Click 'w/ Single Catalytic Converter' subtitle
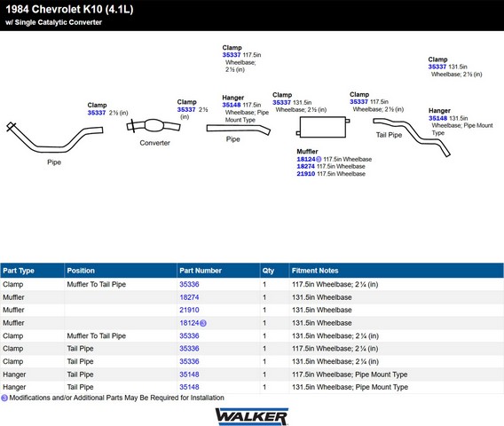This screenshot has width=504, height=426. [53, 22]
